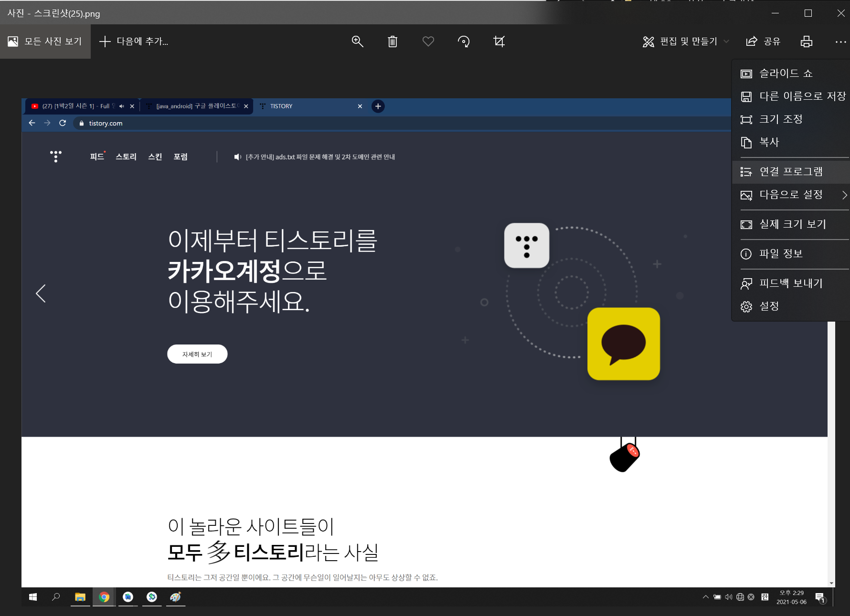Expand the 편집 및 만들기 dropdown

tap(686, 42)
